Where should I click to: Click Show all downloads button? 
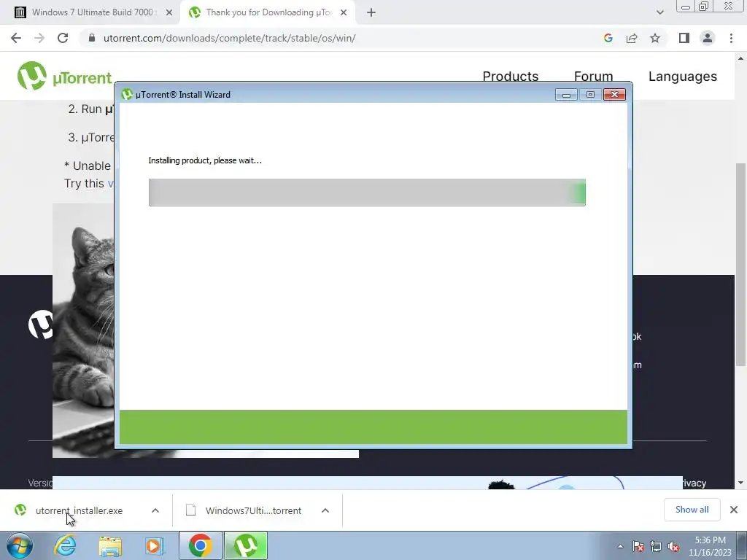click(692, 510)
